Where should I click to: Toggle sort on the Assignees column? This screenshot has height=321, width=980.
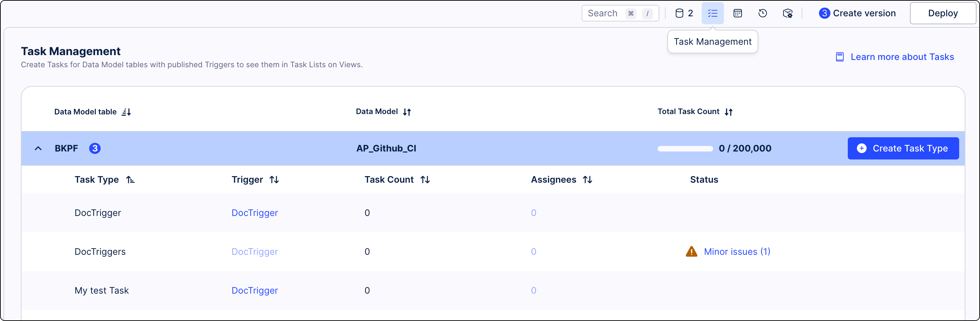[588, 179]
